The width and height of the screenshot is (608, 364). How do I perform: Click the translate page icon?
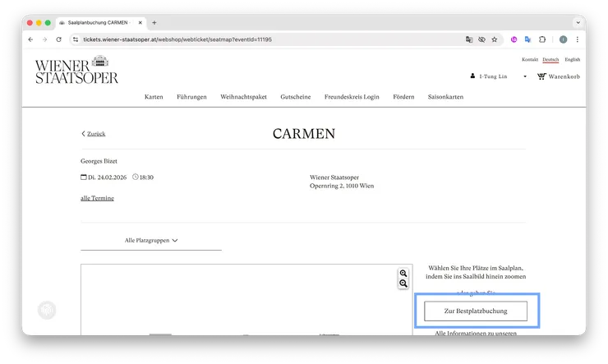(x=469, y=39)
